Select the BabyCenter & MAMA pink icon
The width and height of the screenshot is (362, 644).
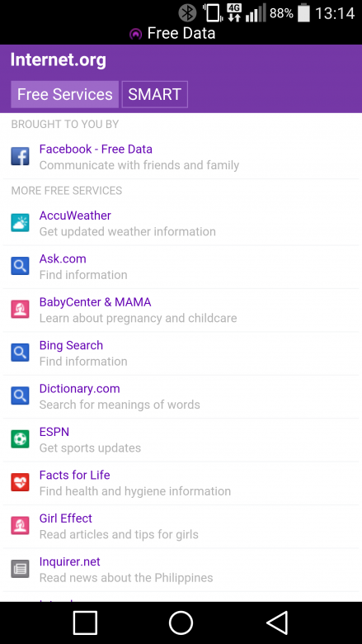[x=20, y=310]
